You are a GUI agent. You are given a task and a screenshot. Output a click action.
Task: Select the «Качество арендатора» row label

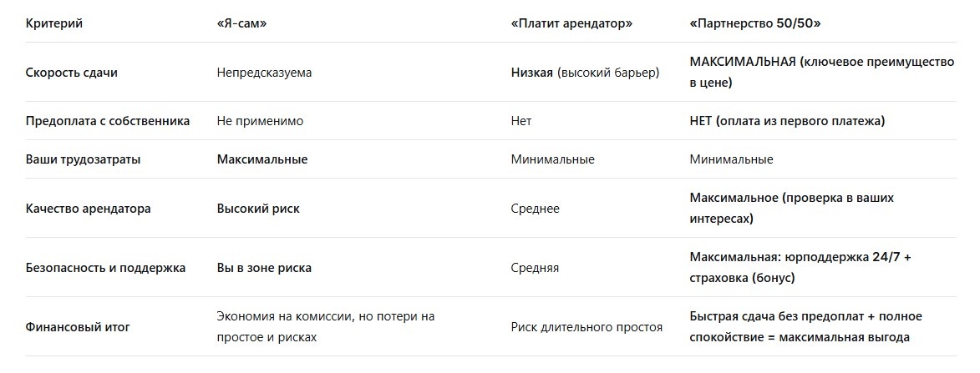[x=88, y=209]
